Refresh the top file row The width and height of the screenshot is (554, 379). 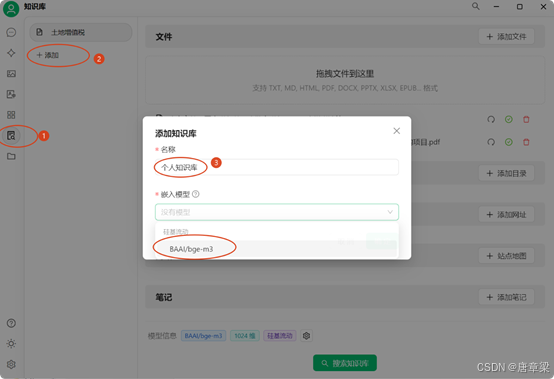click(x=491, y=119)
